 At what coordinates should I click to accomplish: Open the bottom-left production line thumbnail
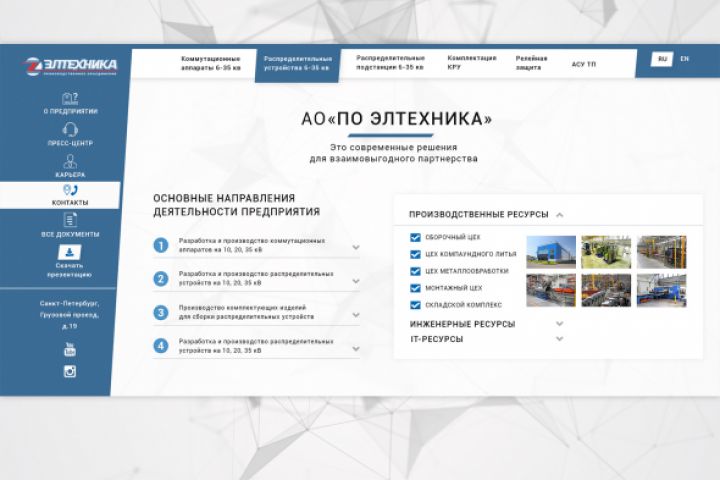[x=551, y=290]
